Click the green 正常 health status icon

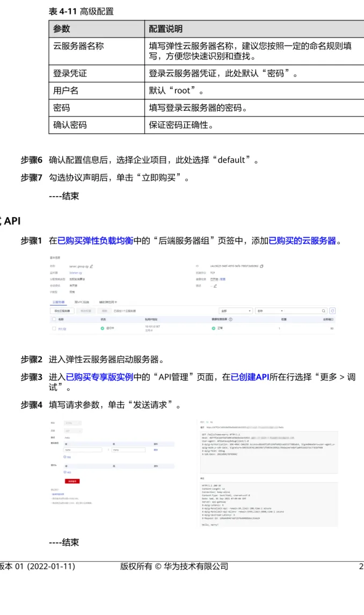214,328
